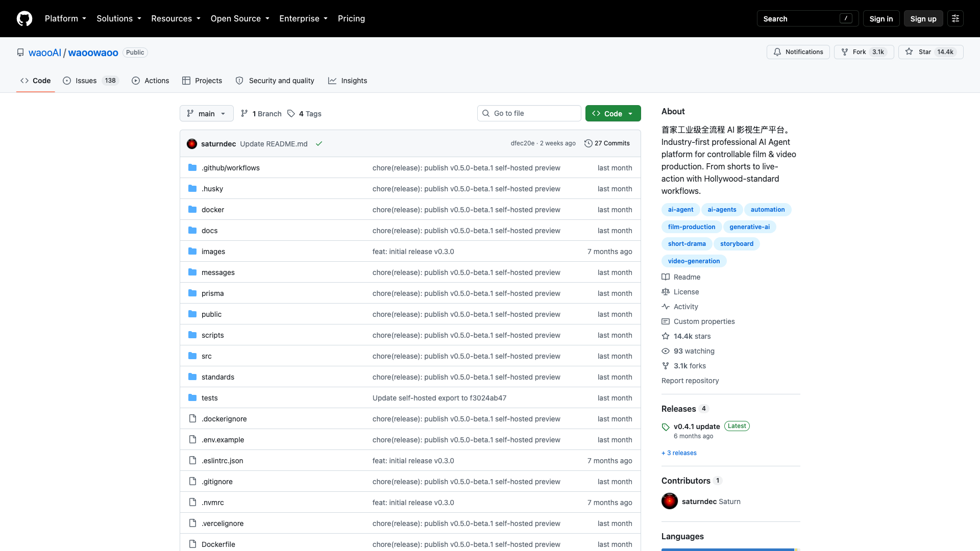Screen dimensions: 980x551
Task: Open the waooAI owner link
Action: point(45,53)
